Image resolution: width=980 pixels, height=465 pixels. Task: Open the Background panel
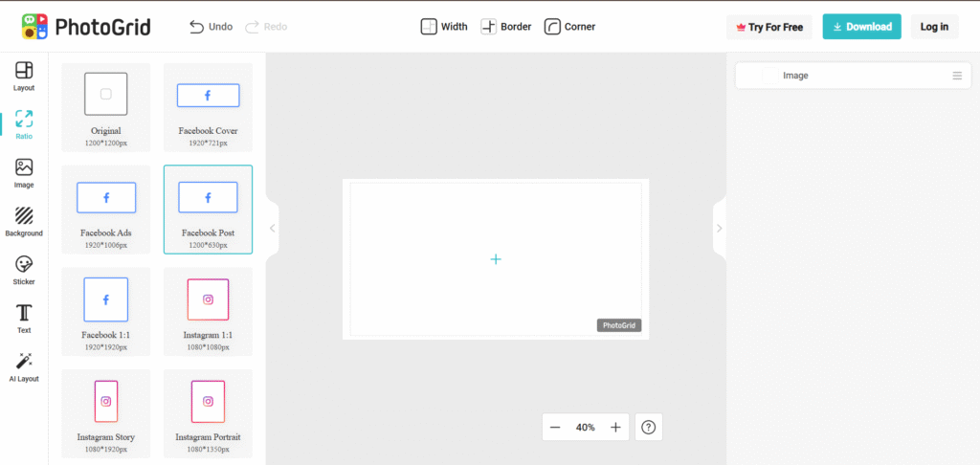pos(24,222)
